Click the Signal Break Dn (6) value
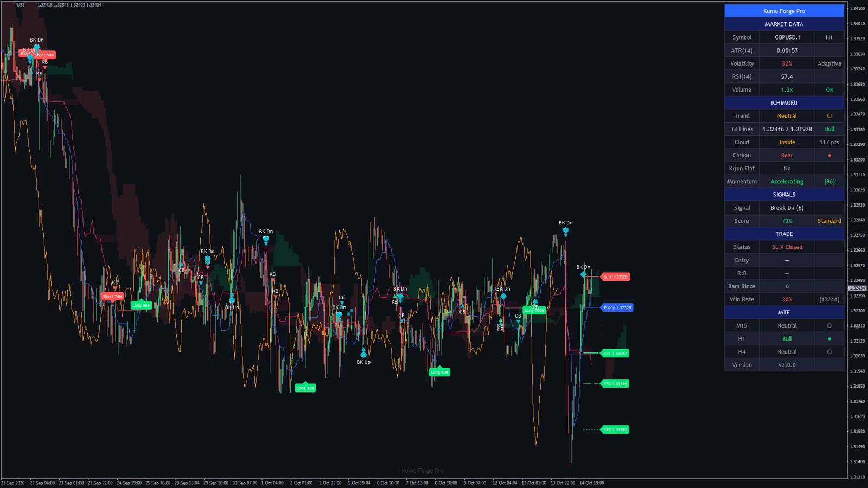 tap(787, 208)
